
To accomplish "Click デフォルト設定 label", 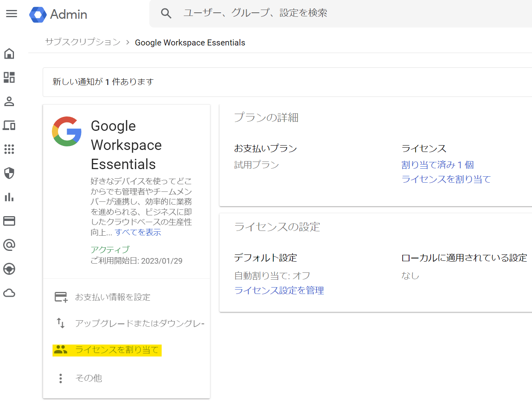I will pyautogui.click(x=265, y=258).
